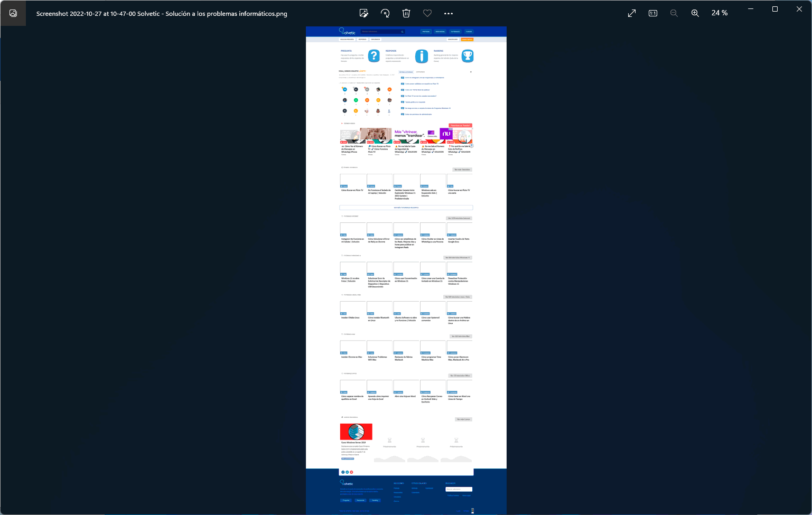Open the 24% zoom level control

pyautogui.click(x=720, y=13)
